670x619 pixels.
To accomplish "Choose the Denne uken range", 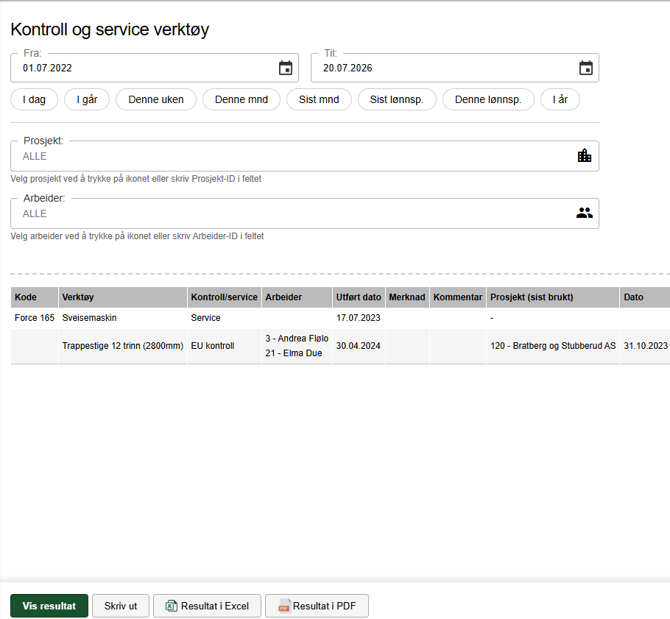I will coord(156,100).
